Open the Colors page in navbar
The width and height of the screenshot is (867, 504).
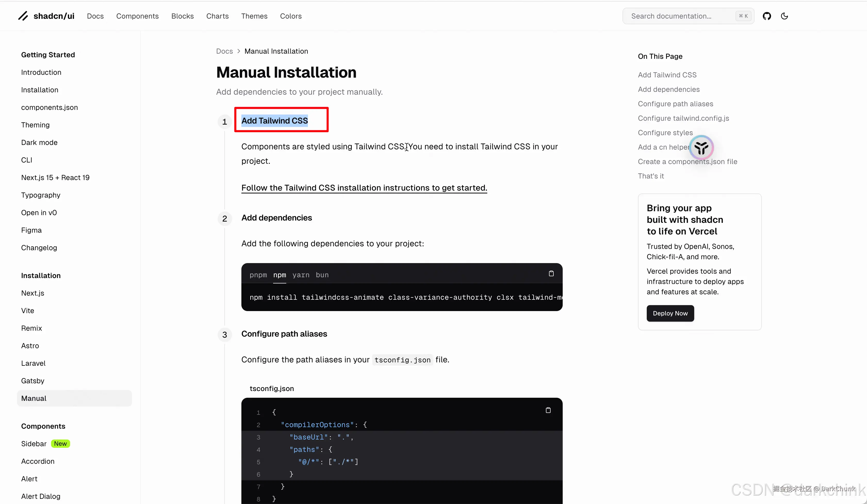pos(290,16)
